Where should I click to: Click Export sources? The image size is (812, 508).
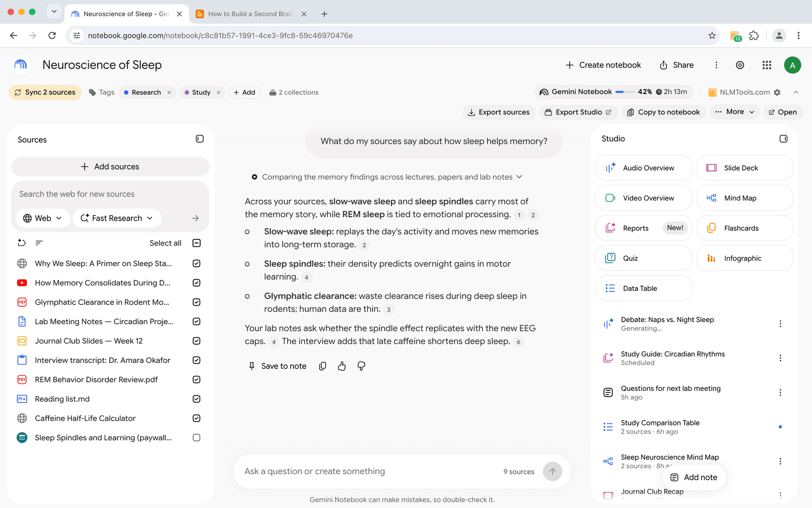point(499,112)
